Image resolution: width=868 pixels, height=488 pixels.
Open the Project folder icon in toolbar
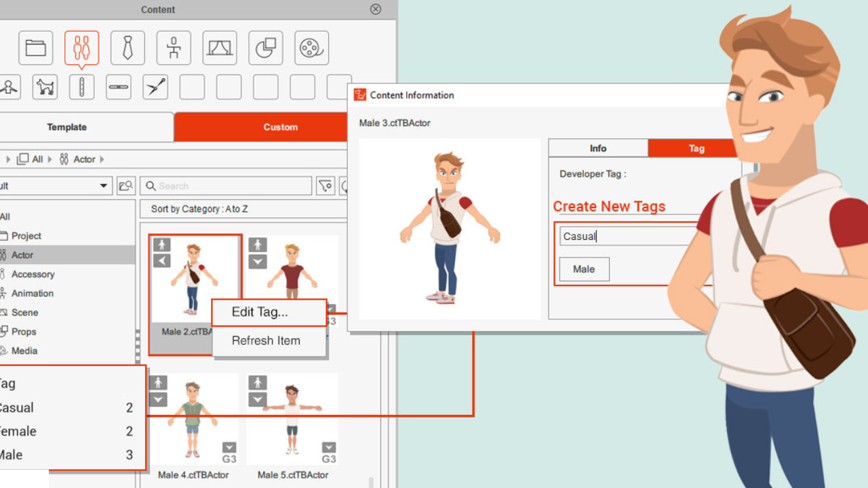(x=35, y=48)
